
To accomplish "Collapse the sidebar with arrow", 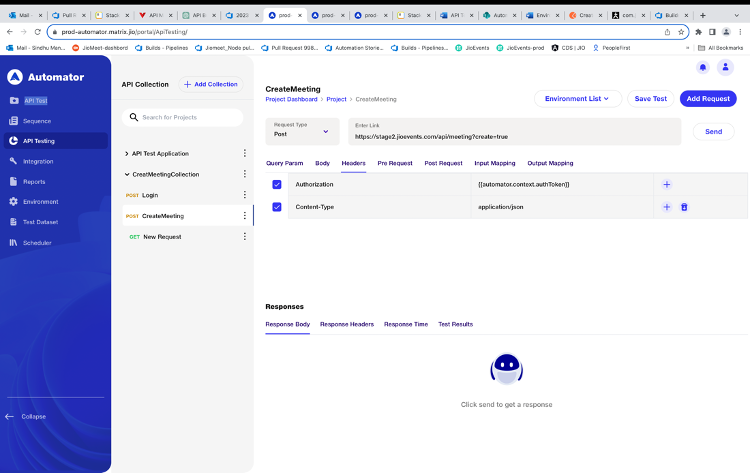I will point(26,417).
